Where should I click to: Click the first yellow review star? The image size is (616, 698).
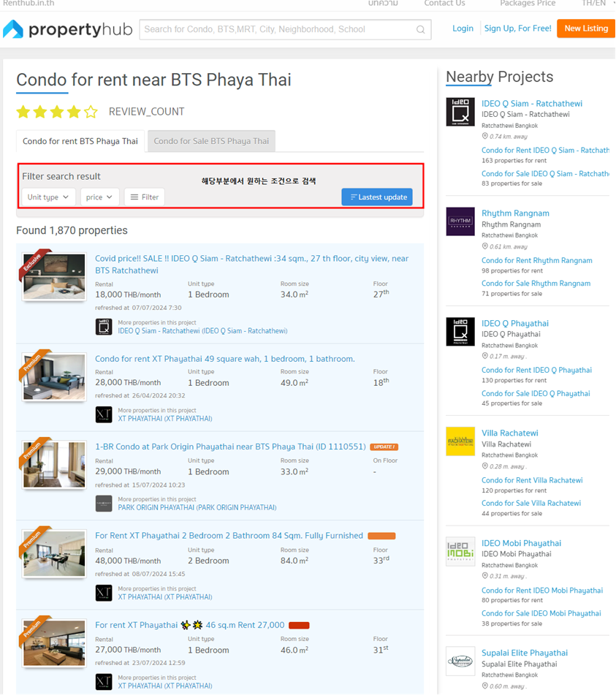tap(23, 111)
